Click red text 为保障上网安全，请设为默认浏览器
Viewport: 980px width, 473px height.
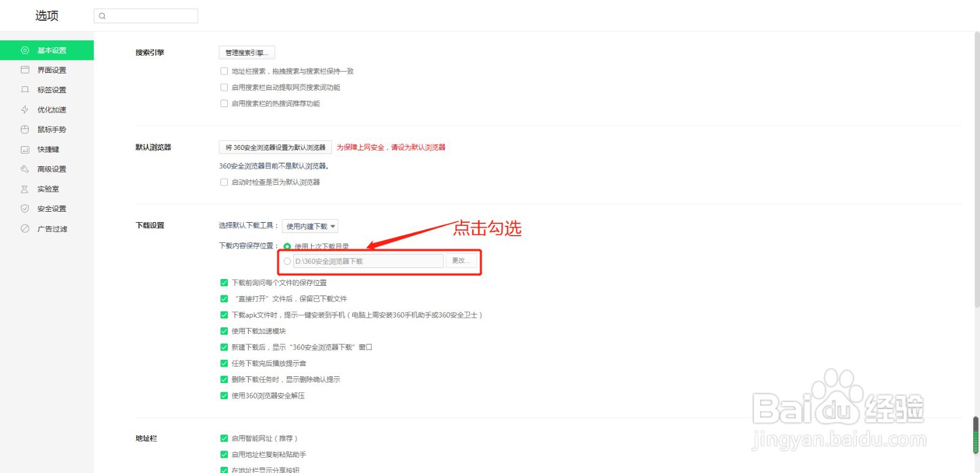pyautogui.click(x=391, y=147)
